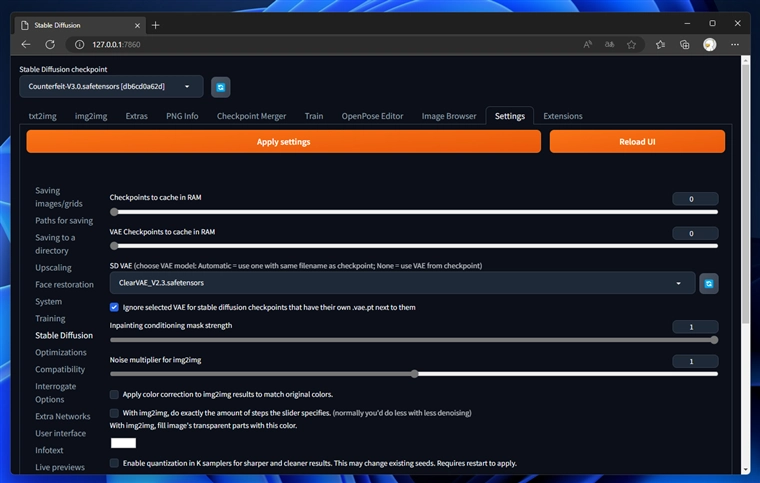This screenshot has height=483, width=760.
Task: Open Read aloud icon in address bar
Action: [587, 45]
